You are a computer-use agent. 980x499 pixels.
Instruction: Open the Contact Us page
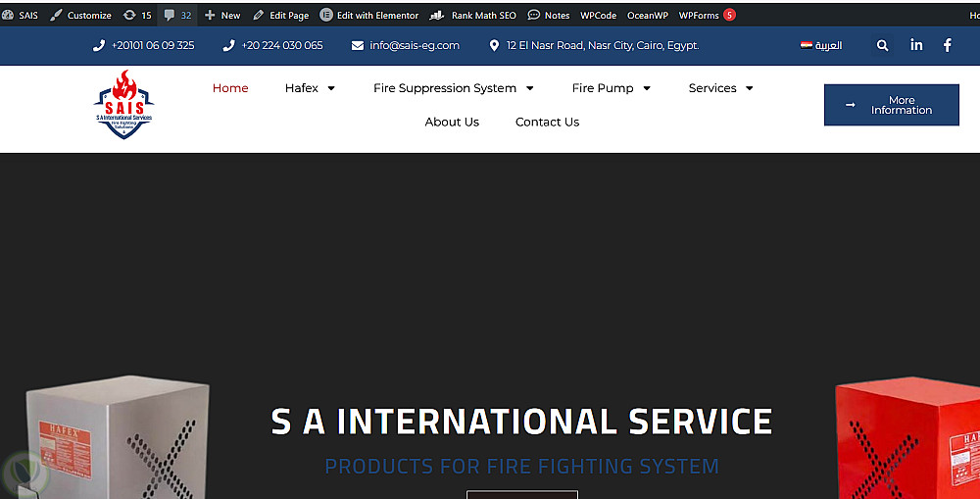tap(547, 122)
